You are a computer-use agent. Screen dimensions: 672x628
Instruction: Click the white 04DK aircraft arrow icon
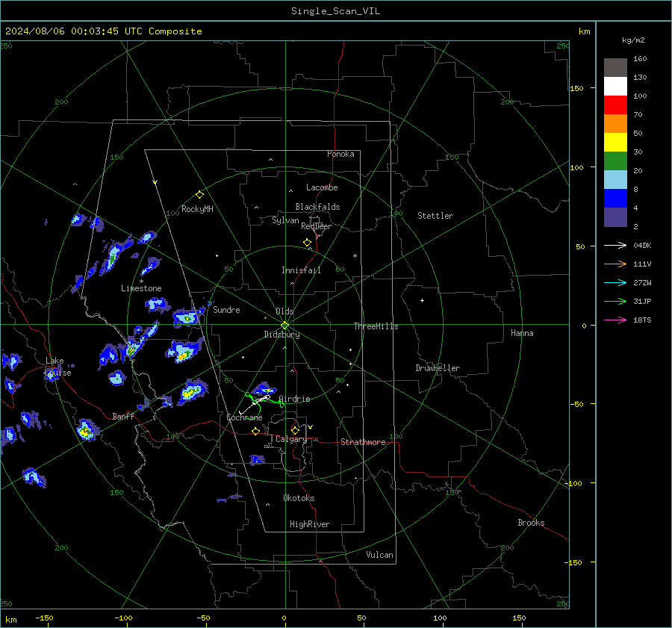click(x=615, y=245)
